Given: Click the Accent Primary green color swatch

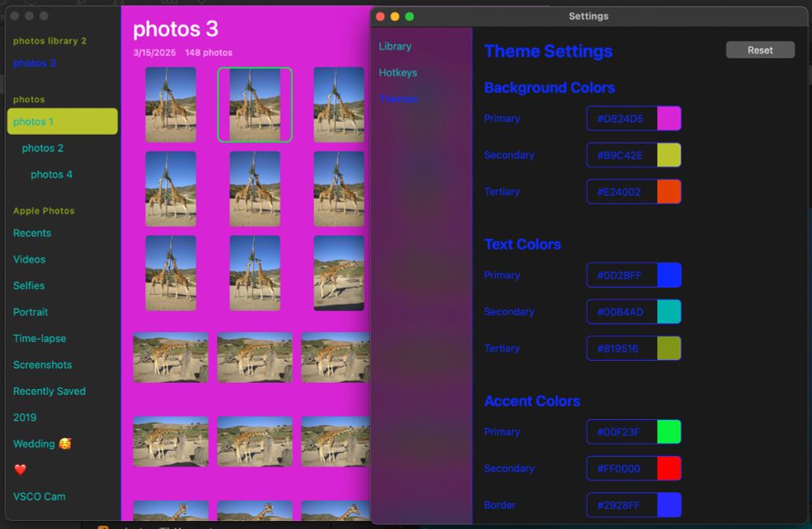Looking at the screenshot, I should point(668,431).
